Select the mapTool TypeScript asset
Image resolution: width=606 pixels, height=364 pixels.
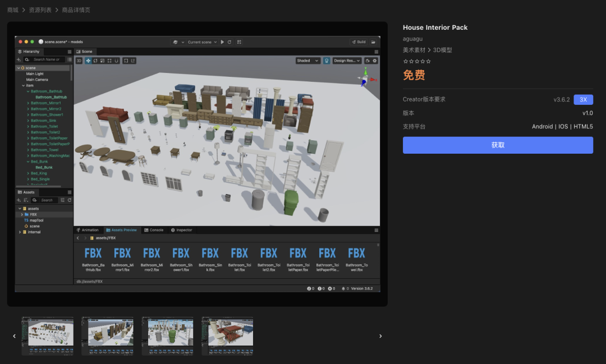[34, 220]
